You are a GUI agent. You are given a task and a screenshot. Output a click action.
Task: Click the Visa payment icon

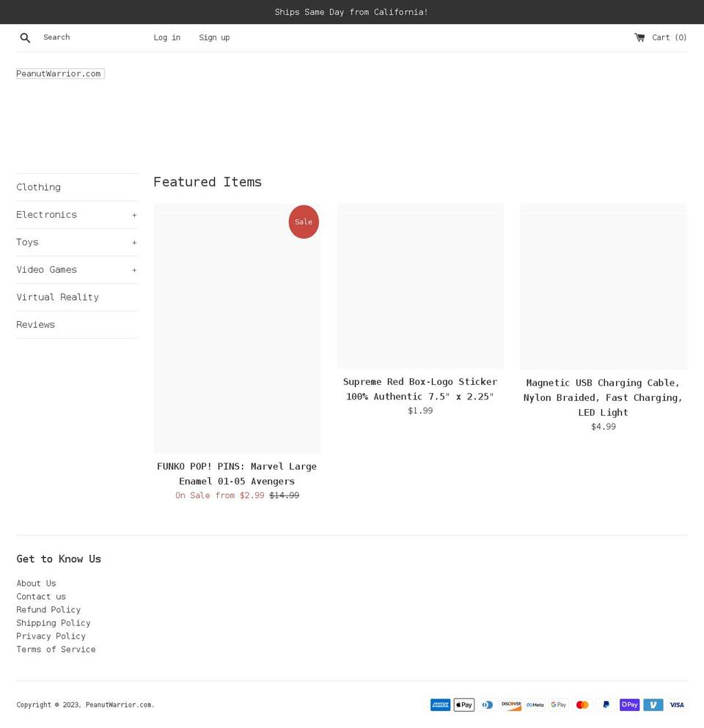click(677, 705)
